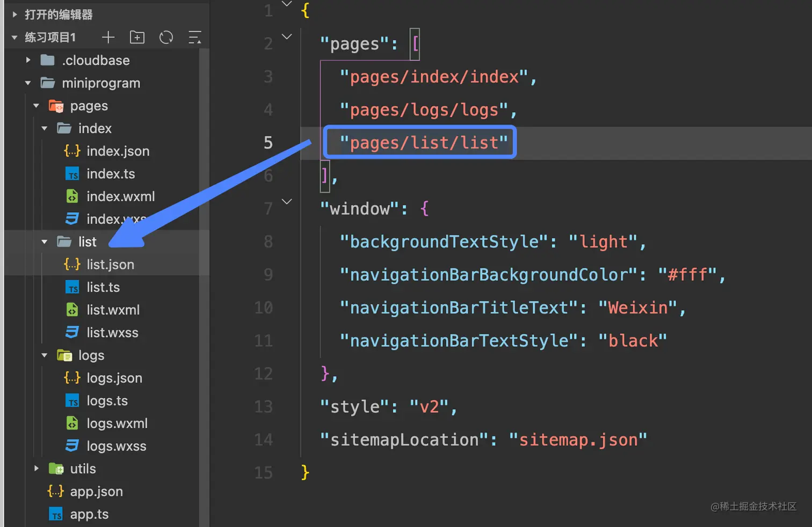Click the TS icon beside index.ts
Screen dimensions: 812x527
[72, 174]
